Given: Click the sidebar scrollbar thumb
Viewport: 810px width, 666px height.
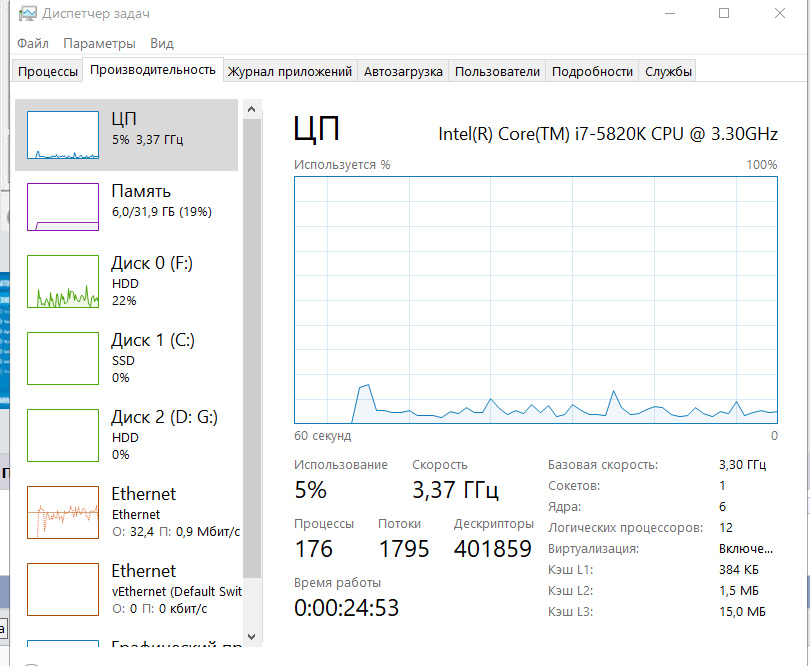Looking at the screenshot, I should [x=252, y=348].
